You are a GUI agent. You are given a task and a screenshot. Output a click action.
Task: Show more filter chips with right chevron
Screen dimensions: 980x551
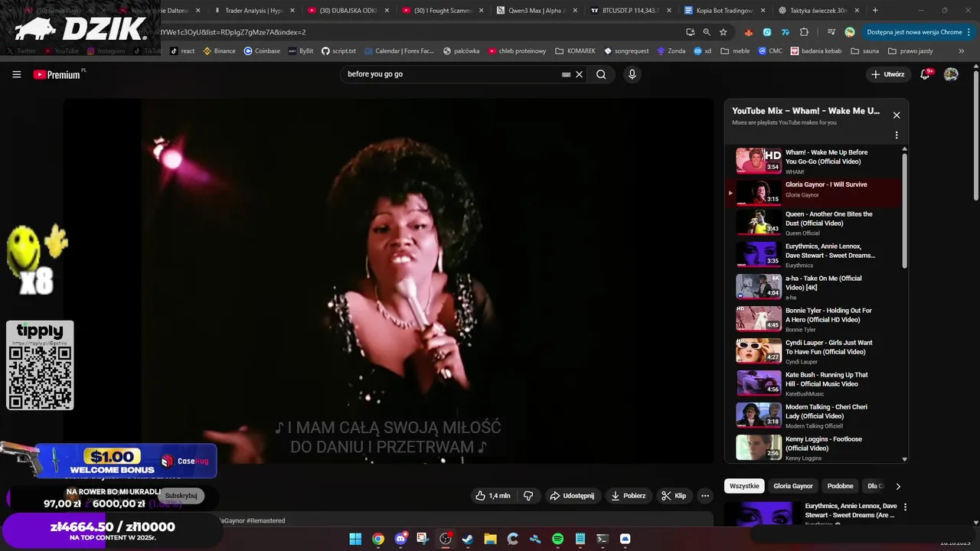[898, 486]
